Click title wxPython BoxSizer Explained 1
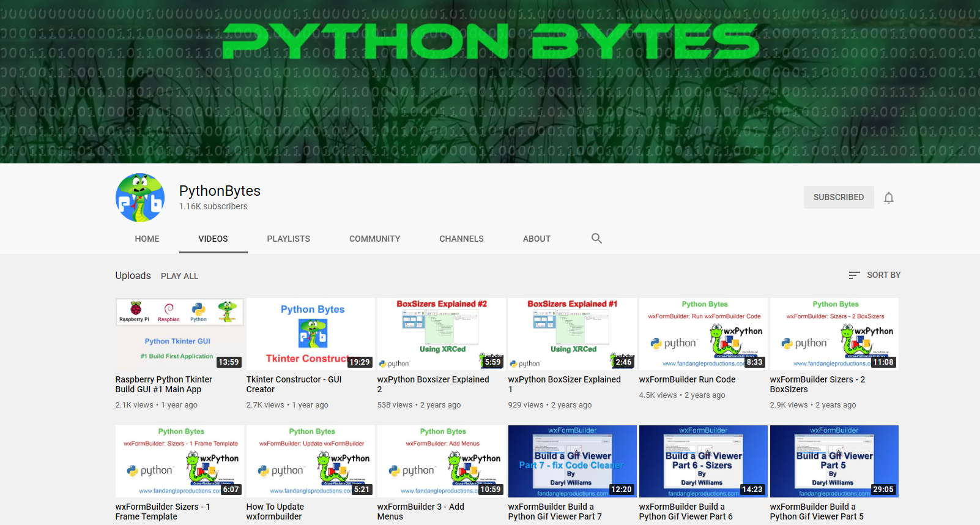The width and height of the screenshot is (980, 525). [x=565, y=384]
